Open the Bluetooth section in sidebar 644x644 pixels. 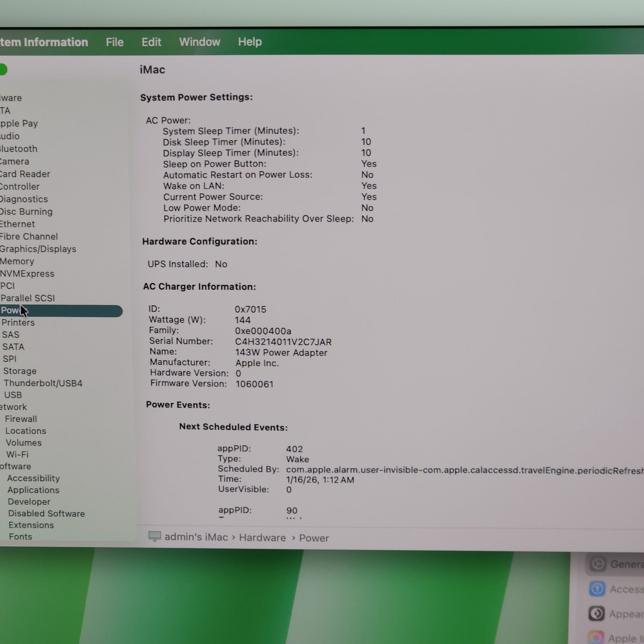click(x=18, y=149)
